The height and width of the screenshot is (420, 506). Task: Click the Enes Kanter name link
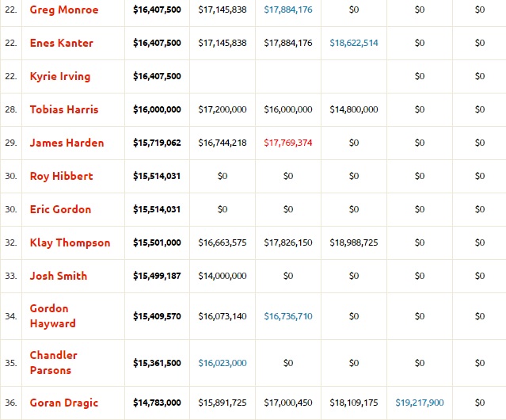coord(61,43)
